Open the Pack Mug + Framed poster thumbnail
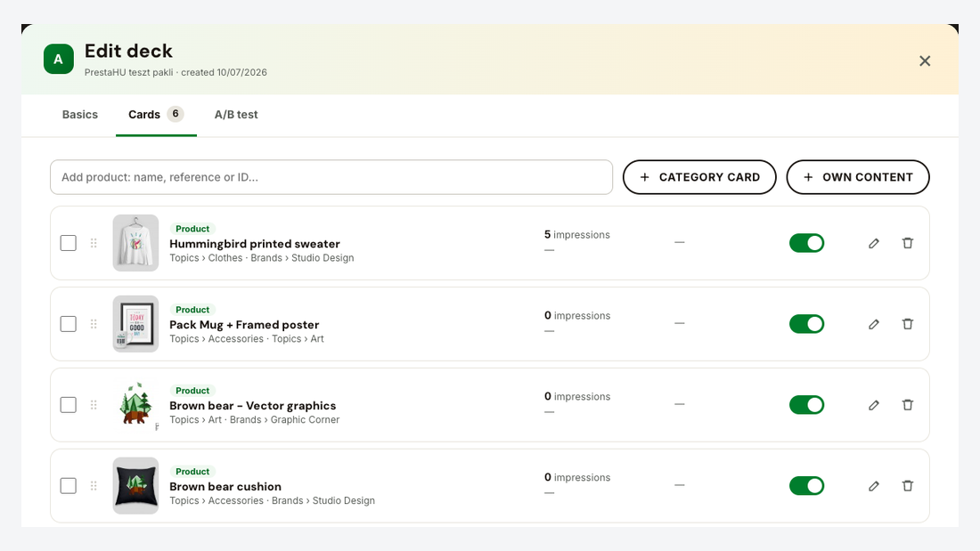The image size is (980, 551). pyautogui.click(x=135, y=324)
